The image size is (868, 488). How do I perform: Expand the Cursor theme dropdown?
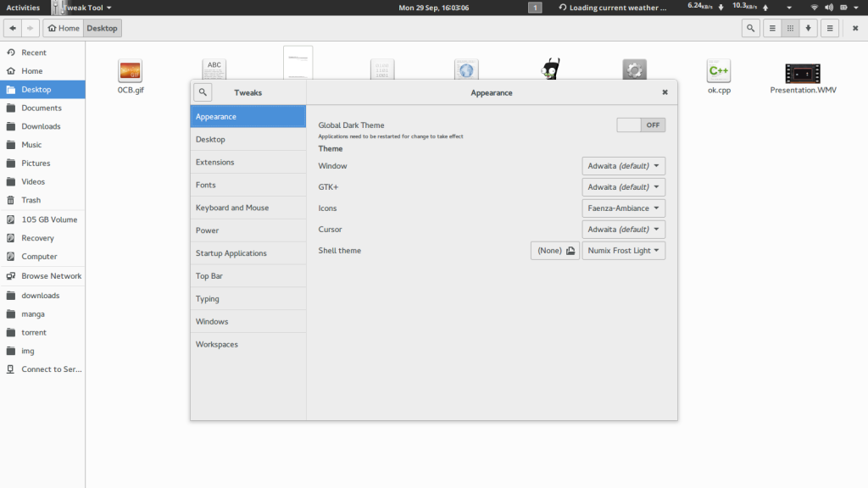(x=623, y=230)
